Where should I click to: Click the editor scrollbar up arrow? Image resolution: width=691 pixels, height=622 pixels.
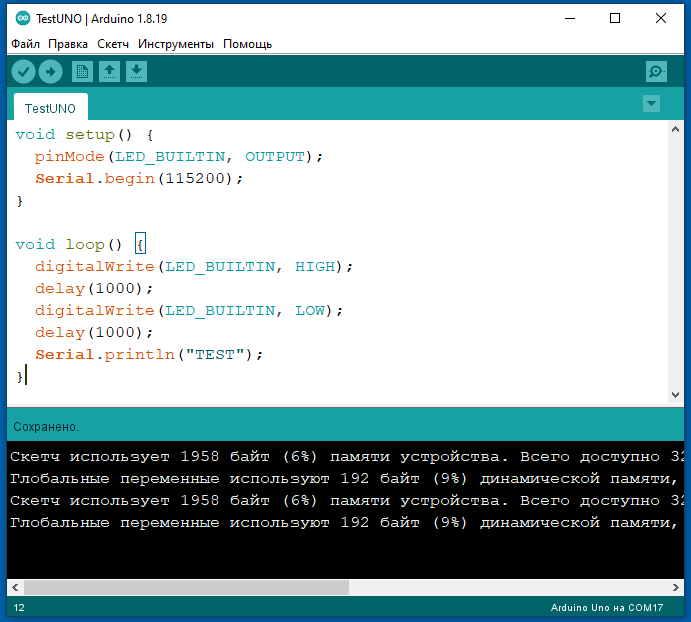click(x=675, y=130)
